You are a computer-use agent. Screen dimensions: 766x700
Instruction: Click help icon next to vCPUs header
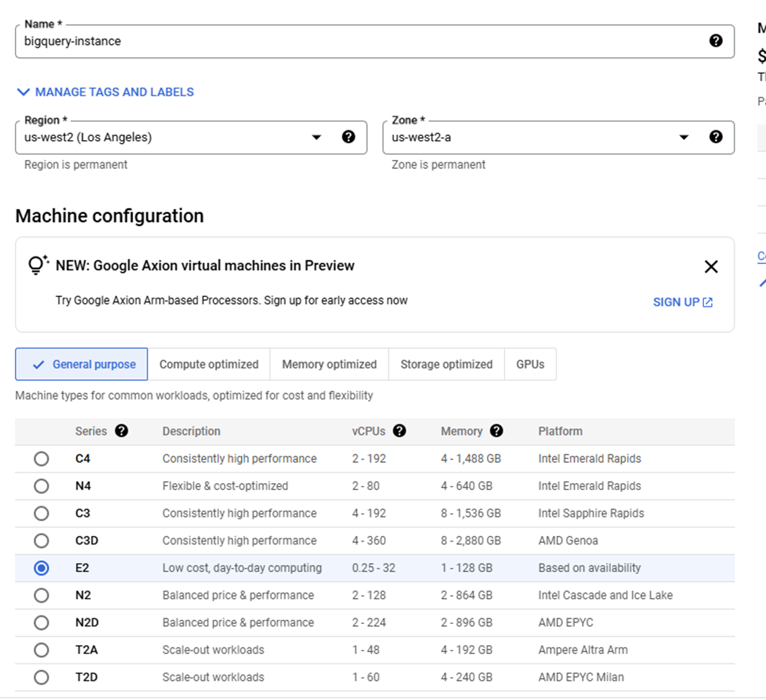click(x=400, y=431)
